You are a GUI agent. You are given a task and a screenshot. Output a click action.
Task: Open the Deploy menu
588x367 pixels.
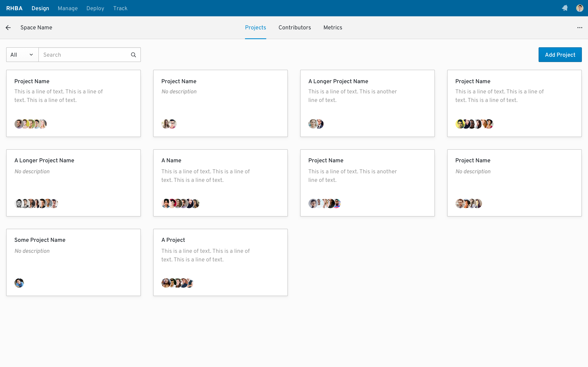pos(95,8)
